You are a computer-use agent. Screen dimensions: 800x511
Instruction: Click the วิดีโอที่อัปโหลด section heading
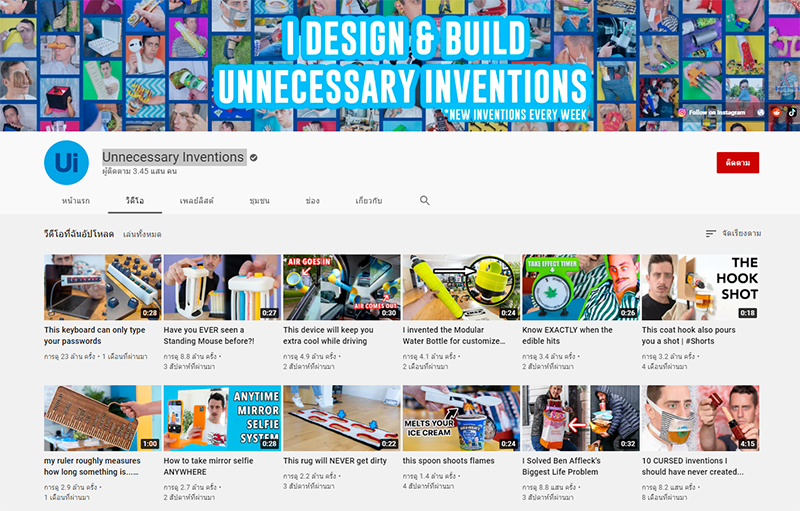(x=79, y=234)
